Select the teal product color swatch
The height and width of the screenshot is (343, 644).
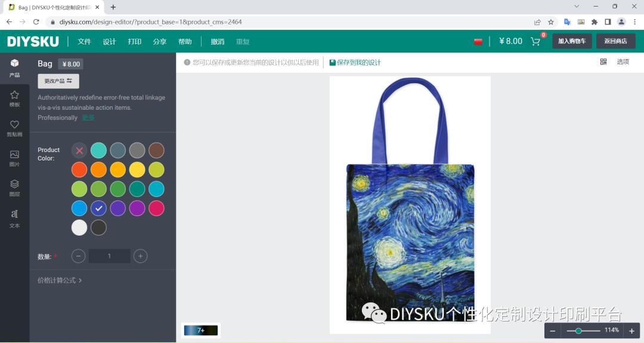click(x=98, y=150)
